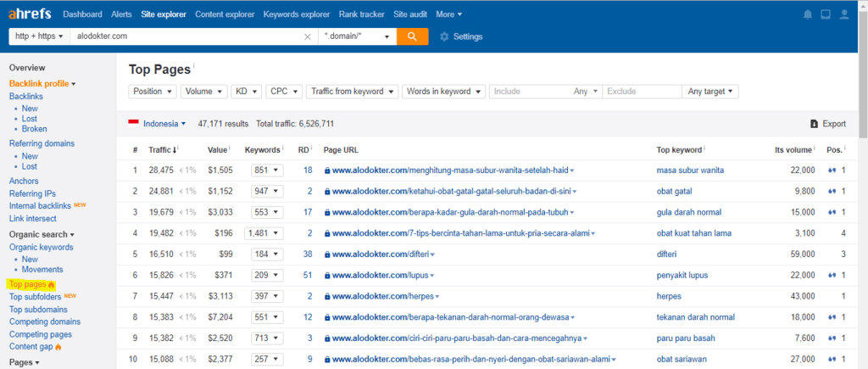Viewport: 868px width, 369px height.
Task: Expand the 851 keywords dropdown
Action: (x=267, y=171)
